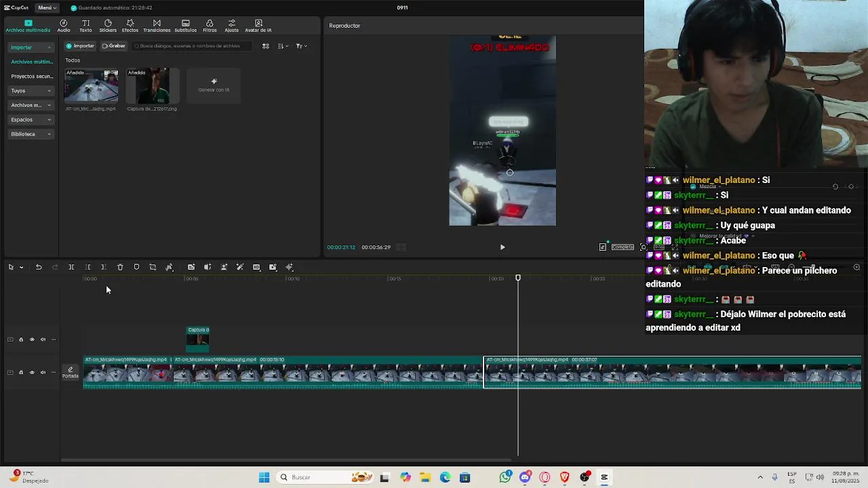Open the Subtítulos panel
This screenshot has width=868, height=488.
coord(185,26)
